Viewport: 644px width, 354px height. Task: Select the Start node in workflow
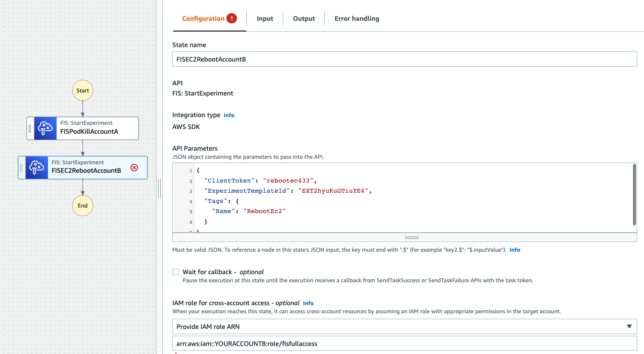point(83,90)
